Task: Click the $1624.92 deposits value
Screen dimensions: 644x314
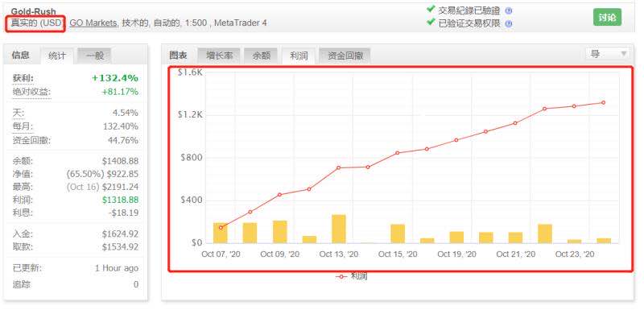Action: point(120,234)
